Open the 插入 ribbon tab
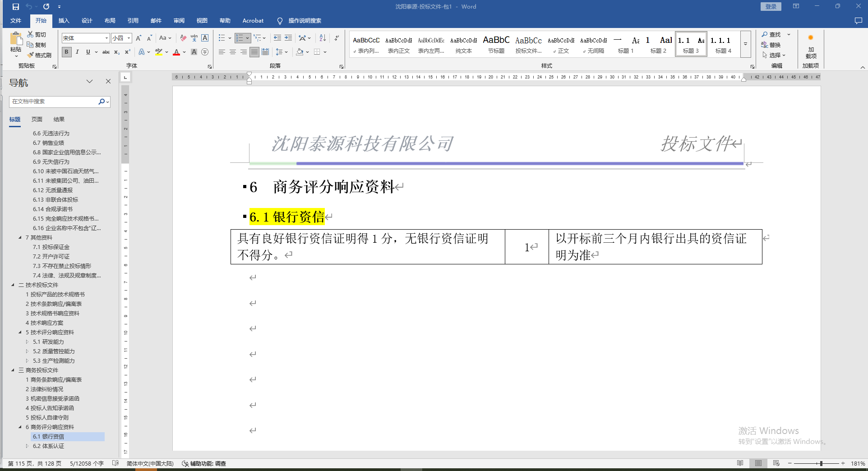 coord(64,21)
